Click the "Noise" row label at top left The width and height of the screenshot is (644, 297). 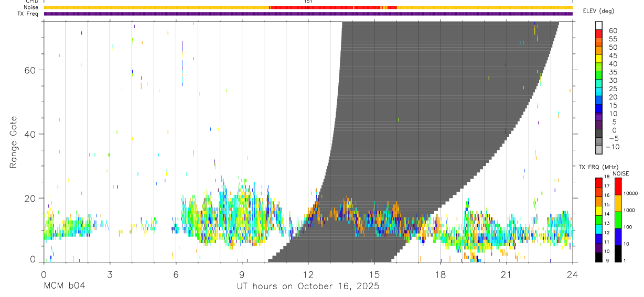31,7
